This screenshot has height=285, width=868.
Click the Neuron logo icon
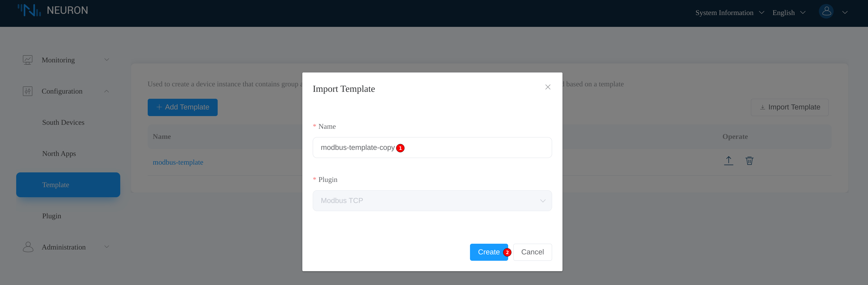tap(29, 10)
